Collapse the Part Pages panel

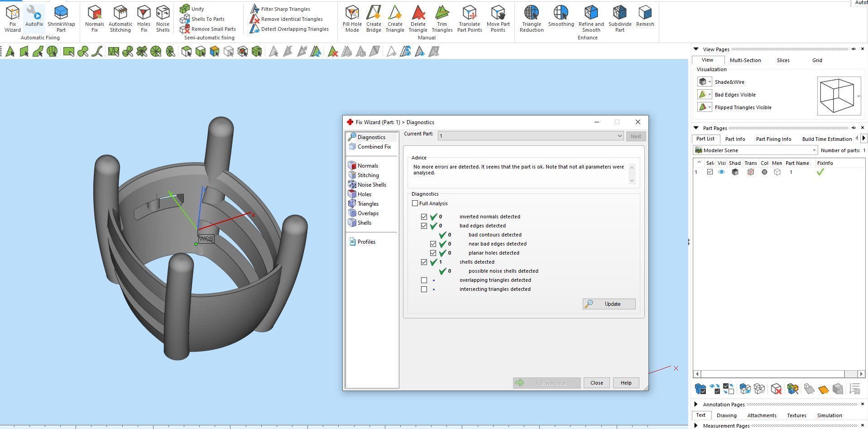[x=696, y=128]
